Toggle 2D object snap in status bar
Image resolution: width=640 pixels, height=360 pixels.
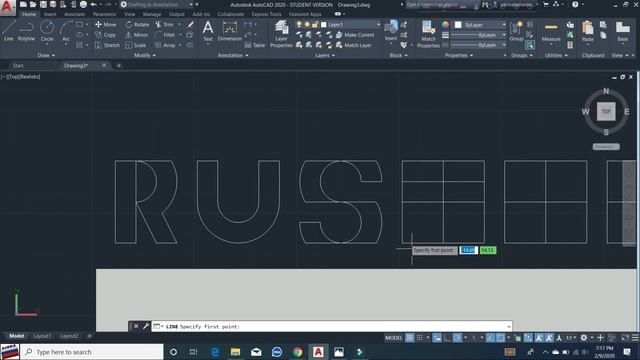coord(500,338)
